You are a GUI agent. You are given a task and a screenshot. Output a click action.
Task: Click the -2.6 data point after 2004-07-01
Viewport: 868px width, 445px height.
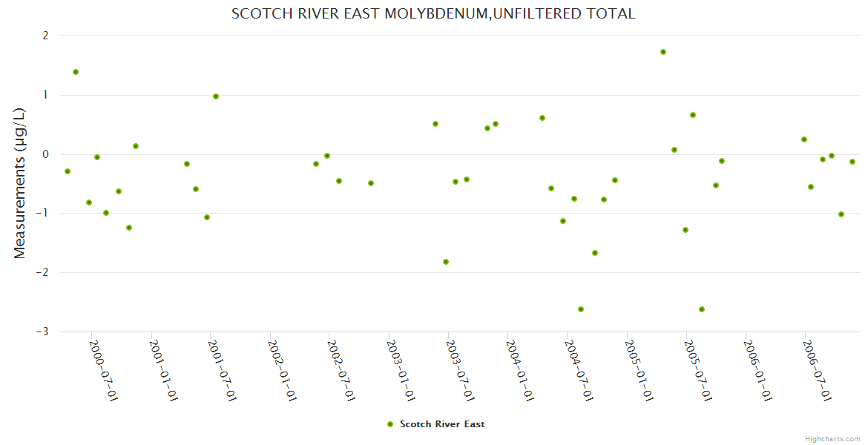581,309
